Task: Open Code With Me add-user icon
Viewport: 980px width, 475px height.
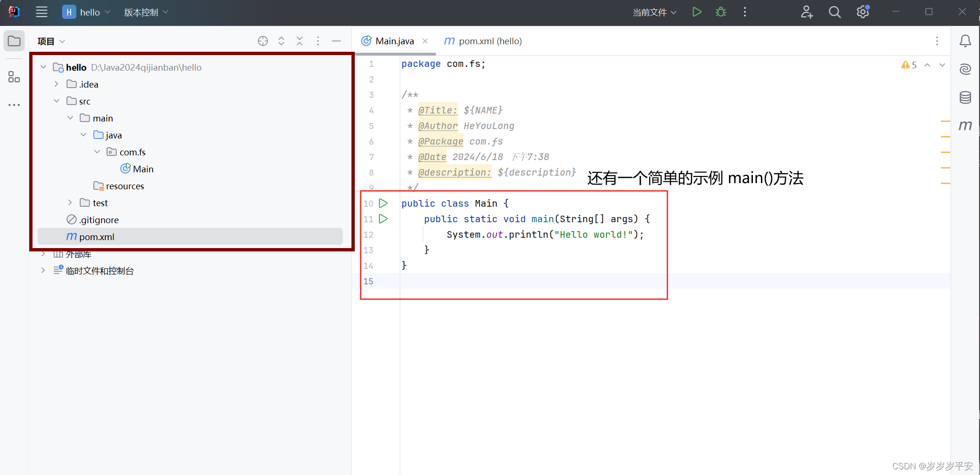Action: (807, 12)
